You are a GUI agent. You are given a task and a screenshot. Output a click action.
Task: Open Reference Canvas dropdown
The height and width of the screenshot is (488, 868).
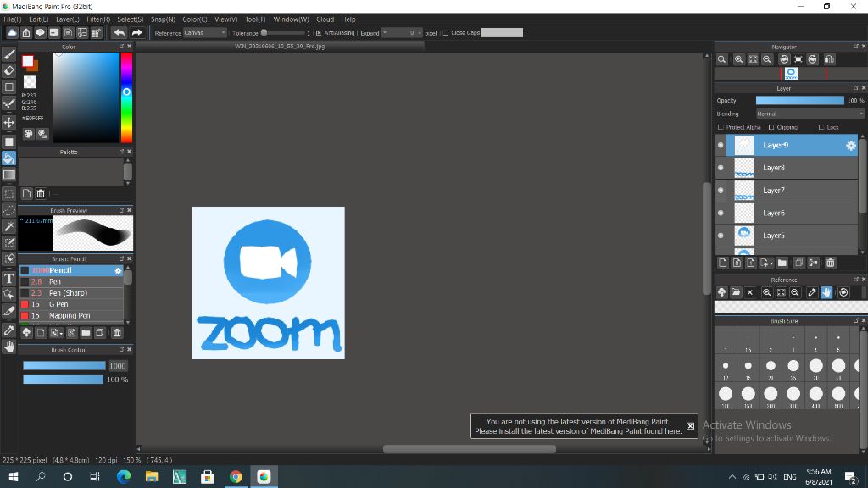pyautogui.click(x=205, y=33)
